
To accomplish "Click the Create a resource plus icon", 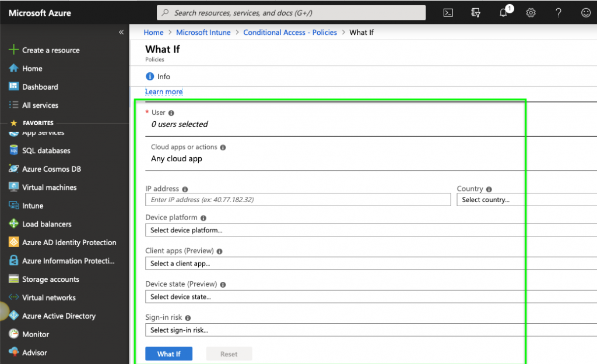I will [x=14, y=50].
